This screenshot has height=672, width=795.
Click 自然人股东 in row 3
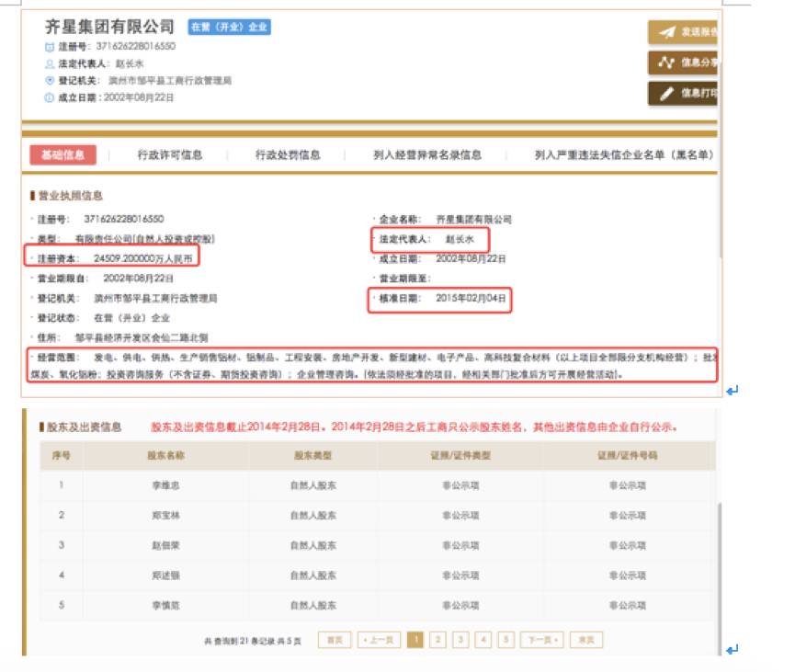[x=312, y=546]
